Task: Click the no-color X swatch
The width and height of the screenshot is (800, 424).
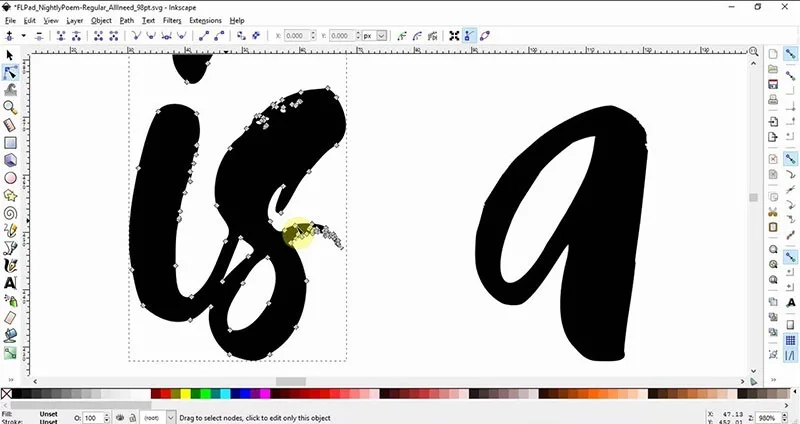Action: pyautogui.click(x=6, y=393)
